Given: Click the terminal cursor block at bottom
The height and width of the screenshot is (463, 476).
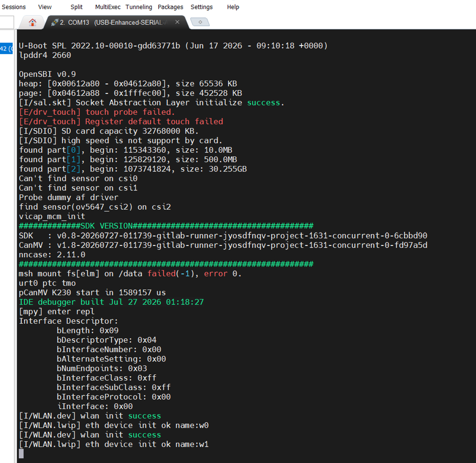Looking at the screenshot, I should (x=21, y=454).
